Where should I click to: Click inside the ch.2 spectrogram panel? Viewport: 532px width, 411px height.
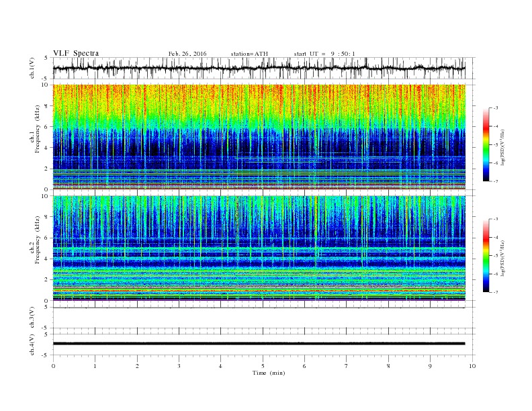point(259,248)
